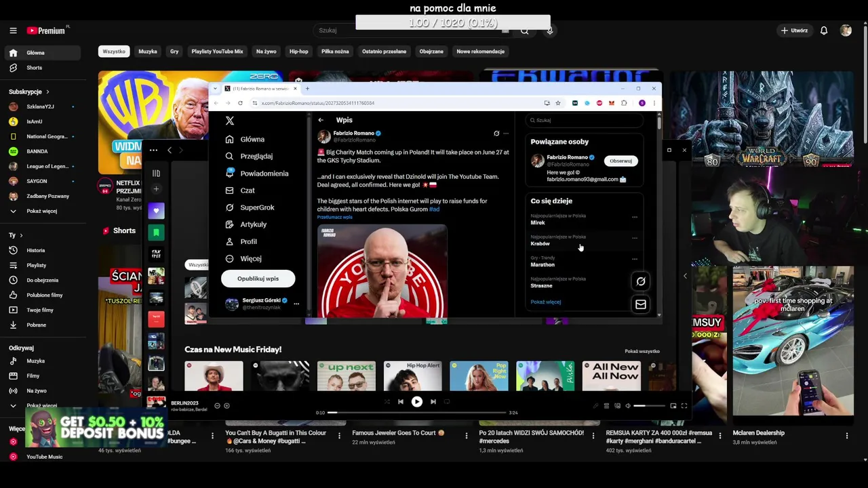Click the X logo in the browser window
The width and height of the screenshot is (868, 488).
[x=230, y=121]
